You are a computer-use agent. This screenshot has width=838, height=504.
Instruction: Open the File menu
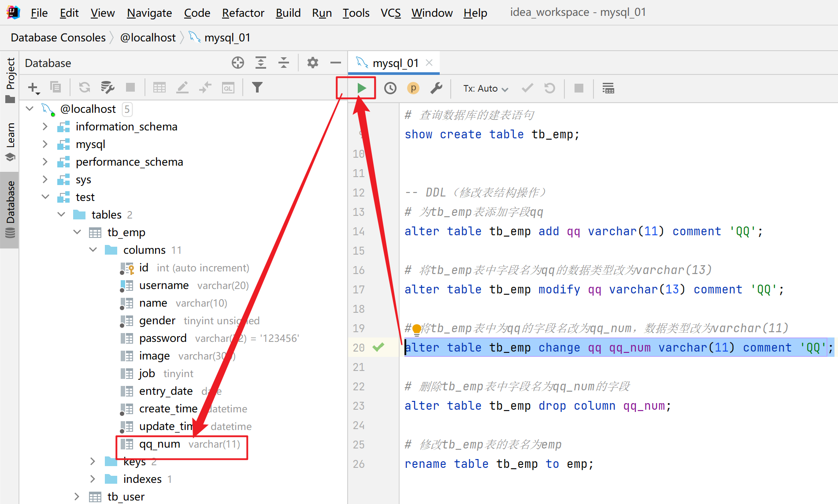(x=39, y=13)
